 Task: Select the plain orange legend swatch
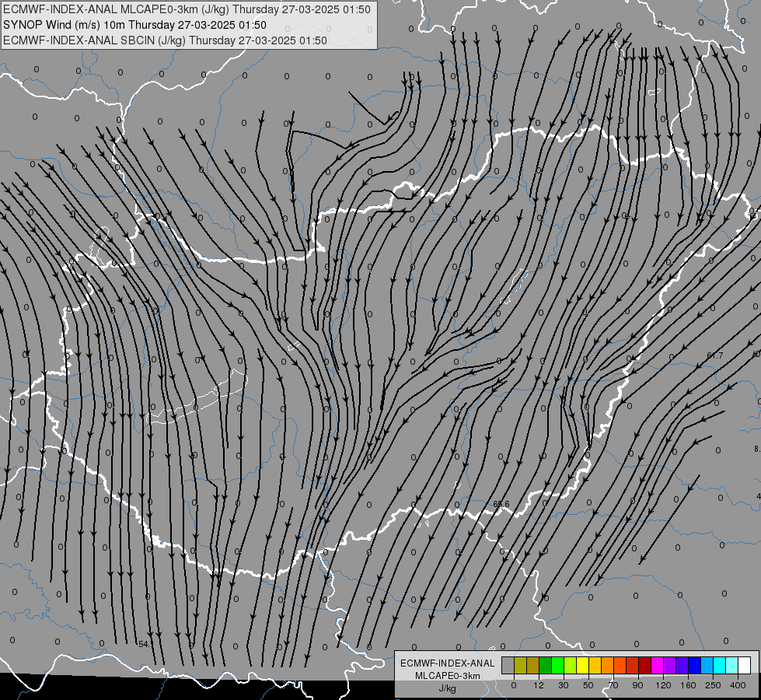point(608,665)
